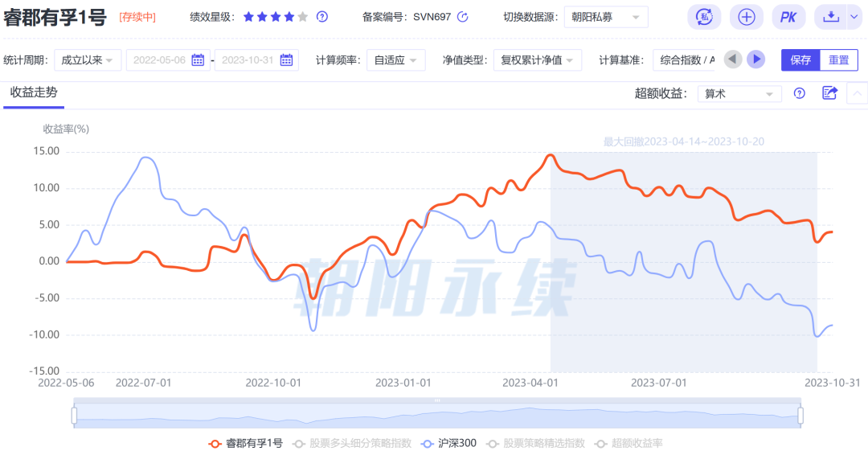Image resolution: width=868 pixels, height=455 pixels.
Task: Open the PK comparison button
Action: 788,17
